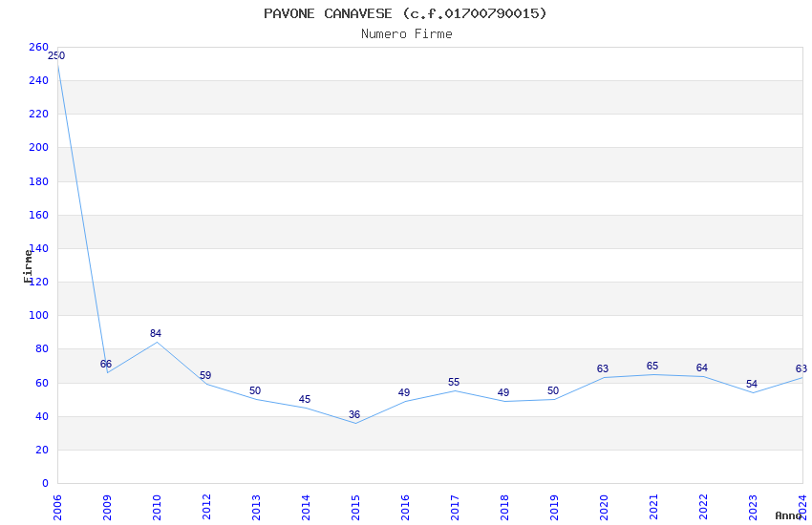Click the data label 36 for 2015
The image size is (812, 525).
point(354,415)
